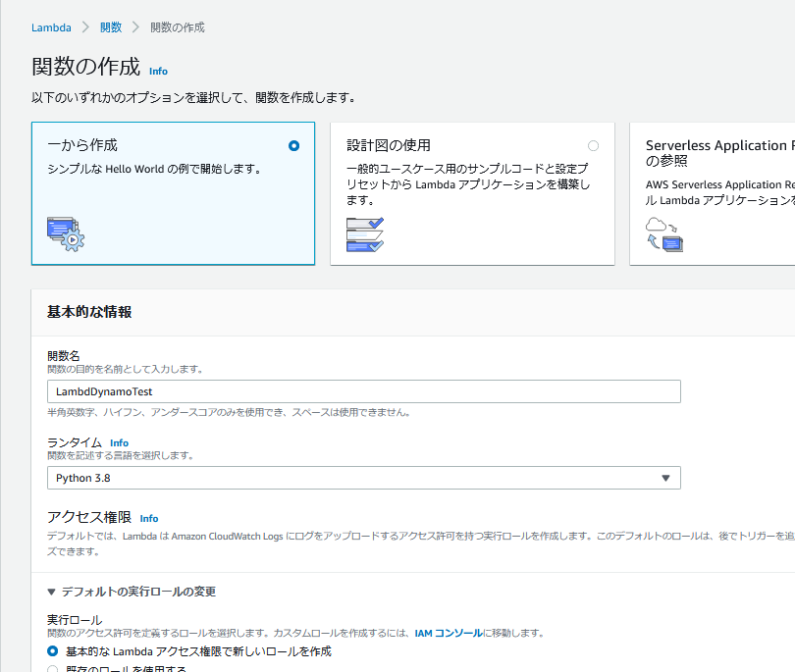Click the 関数の作成 breadcrumb text
The width and height of the screenshot is (795, 672).
pos(178,27)
